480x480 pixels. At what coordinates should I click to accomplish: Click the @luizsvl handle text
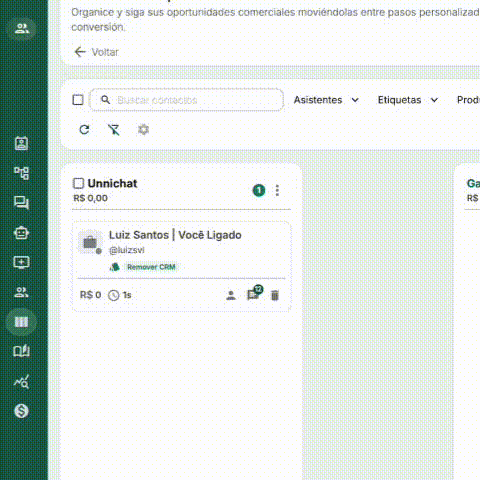[x=127, y=250]
